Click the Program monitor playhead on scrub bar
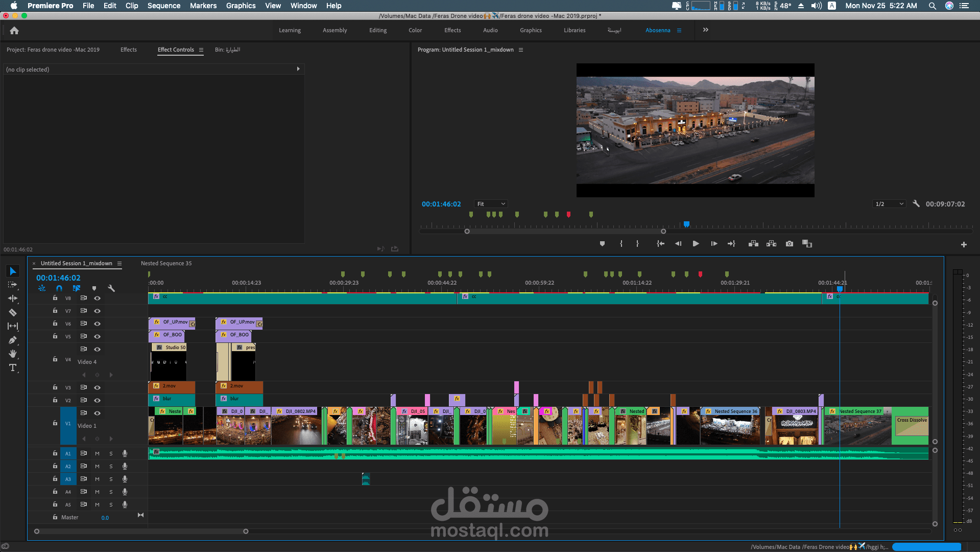980x552 pixels. tap(687, 224)
